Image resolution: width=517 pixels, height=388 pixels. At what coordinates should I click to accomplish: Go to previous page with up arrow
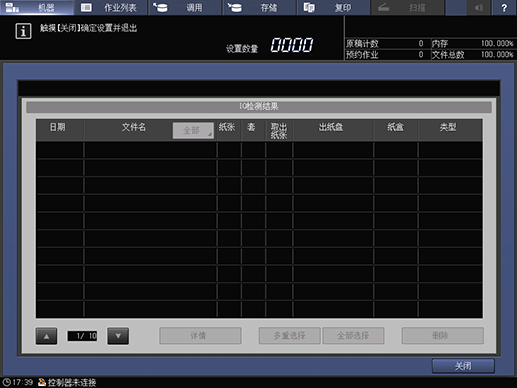(46, 336)
